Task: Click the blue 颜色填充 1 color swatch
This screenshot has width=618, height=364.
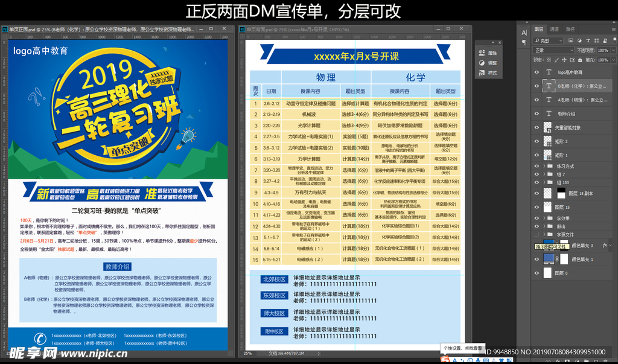Action: tap(548, 258)
